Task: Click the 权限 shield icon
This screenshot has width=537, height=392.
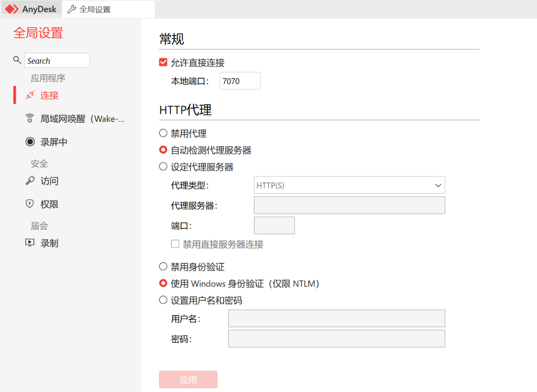Action: click(30, 204)
